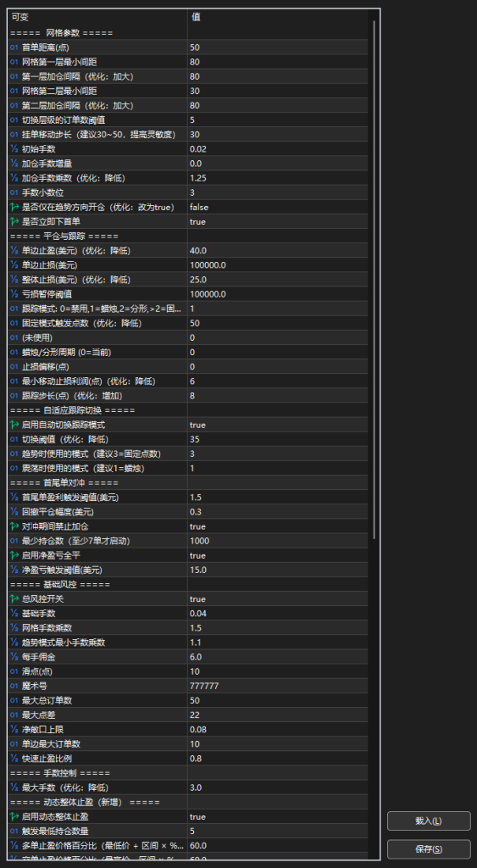
Task: Click the integer icon beside 首单距离(点)
Action: 14,47
